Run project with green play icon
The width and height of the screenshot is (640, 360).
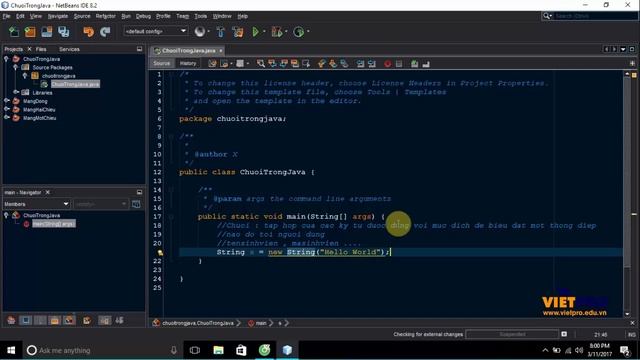pos(256,32)
